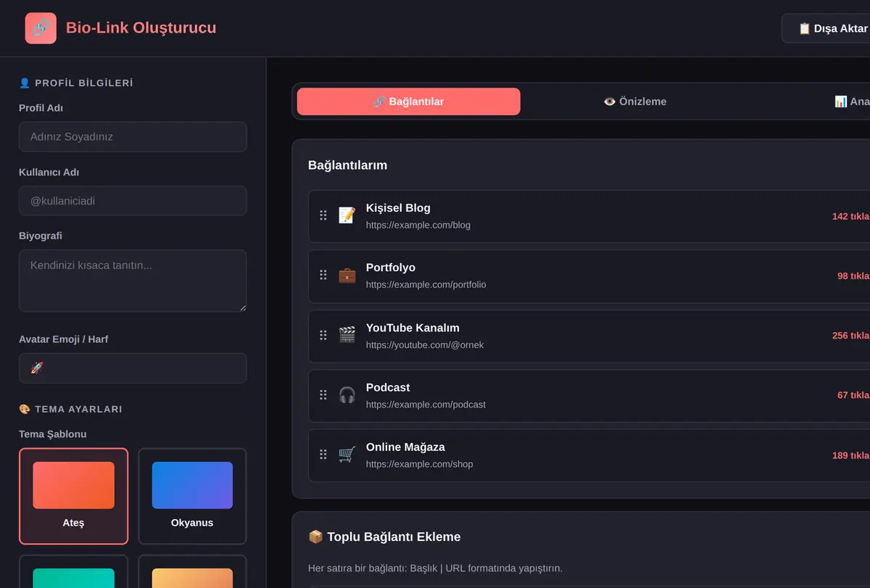Choose the Okyanus theme template
The width and height of the screenshot is (870, 588).
click(192, 496)
